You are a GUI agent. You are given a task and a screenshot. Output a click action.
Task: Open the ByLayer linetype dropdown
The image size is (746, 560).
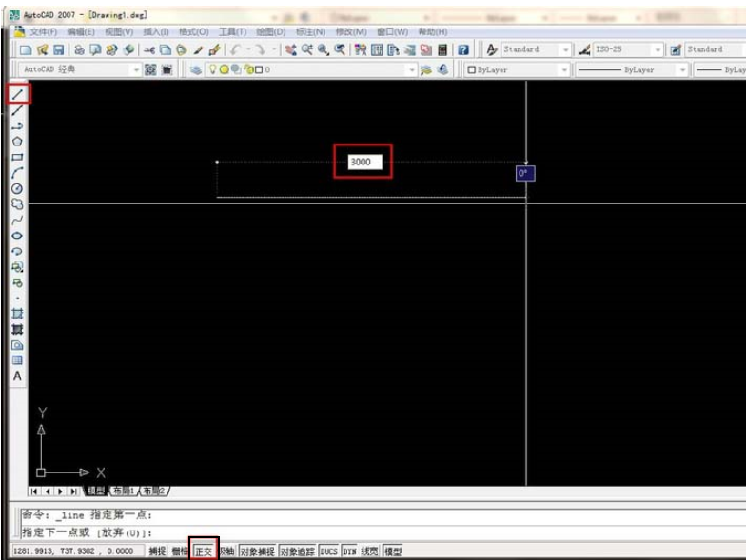[x=683, y=70]
